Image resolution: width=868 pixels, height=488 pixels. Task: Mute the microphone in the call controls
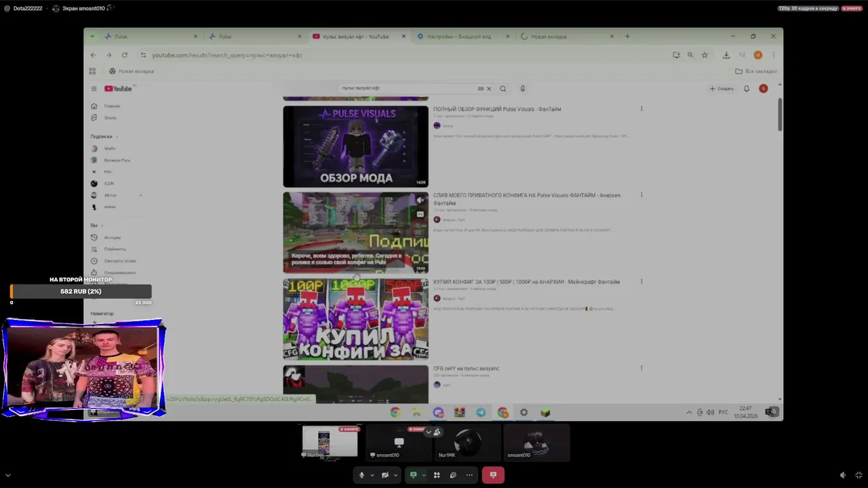tap(361, 475)
